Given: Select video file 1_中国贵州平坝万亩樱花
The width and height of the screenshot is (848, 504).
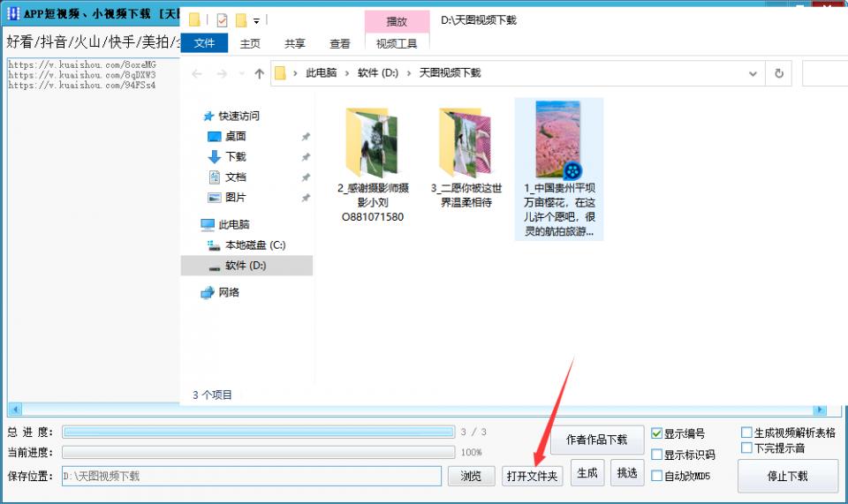Looking at the screenshot, I should [558, 169].
